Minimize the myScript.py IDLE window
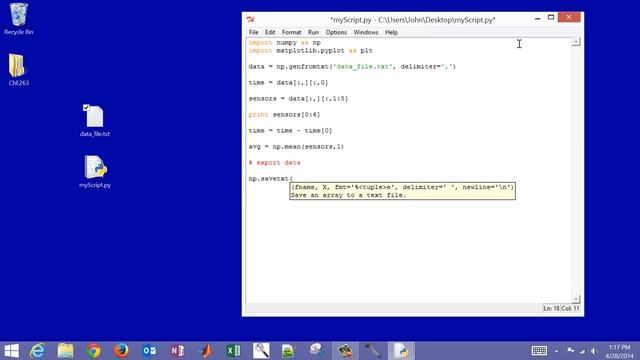The height and width of the screenshot is (360, 640). click(538, 18)
